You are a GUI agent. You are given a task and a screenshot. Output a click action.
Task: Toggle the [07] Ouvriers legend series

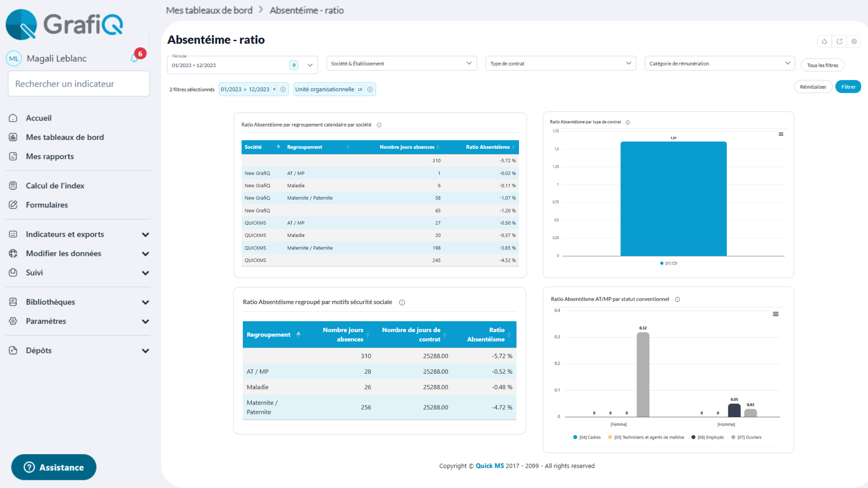[x=746, y=437]
